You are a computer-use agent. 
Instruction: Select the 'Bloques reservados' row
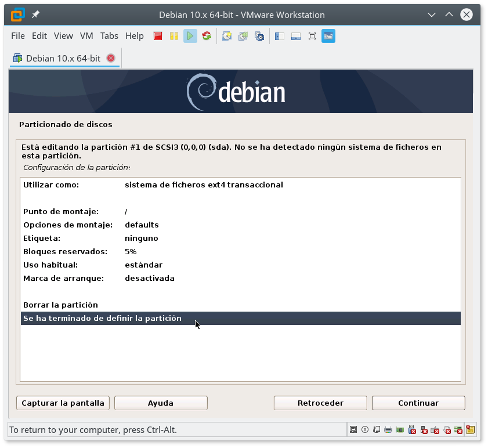(x=241, y=251)
